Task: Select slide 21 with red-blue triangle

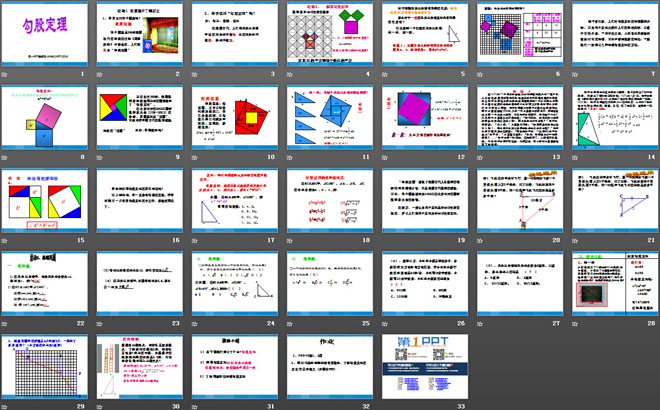Action: point(615,200)
